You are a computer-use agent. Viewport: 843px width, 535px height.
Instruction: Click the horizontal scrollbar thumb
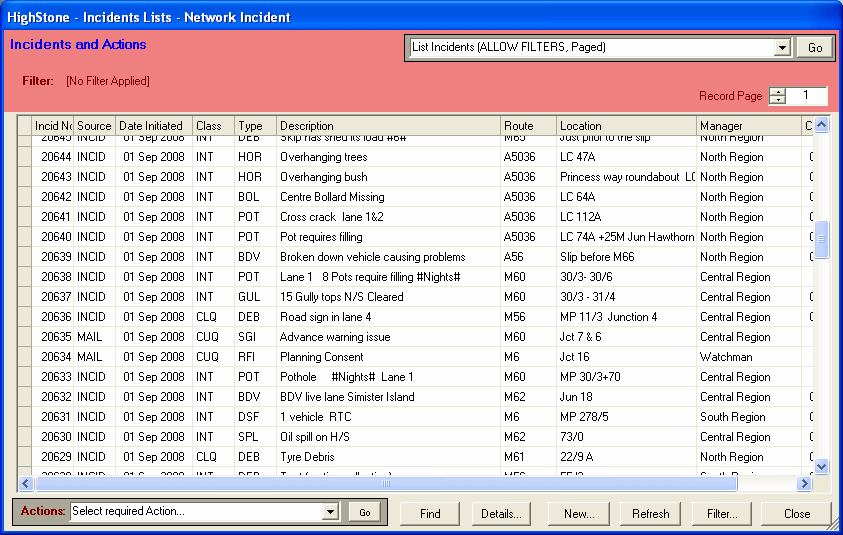click(386, 483)
